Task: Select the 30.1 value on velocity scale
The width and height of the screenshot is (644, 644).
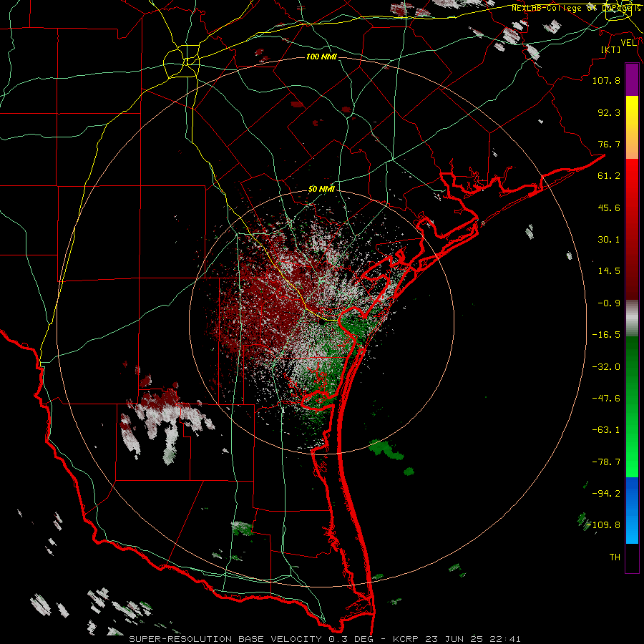Action: (609, 240)
